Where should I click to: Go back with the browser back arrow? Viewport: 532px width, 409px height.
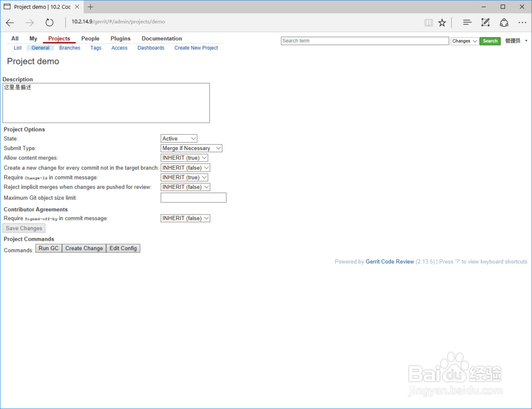click(x=10, y=22)
